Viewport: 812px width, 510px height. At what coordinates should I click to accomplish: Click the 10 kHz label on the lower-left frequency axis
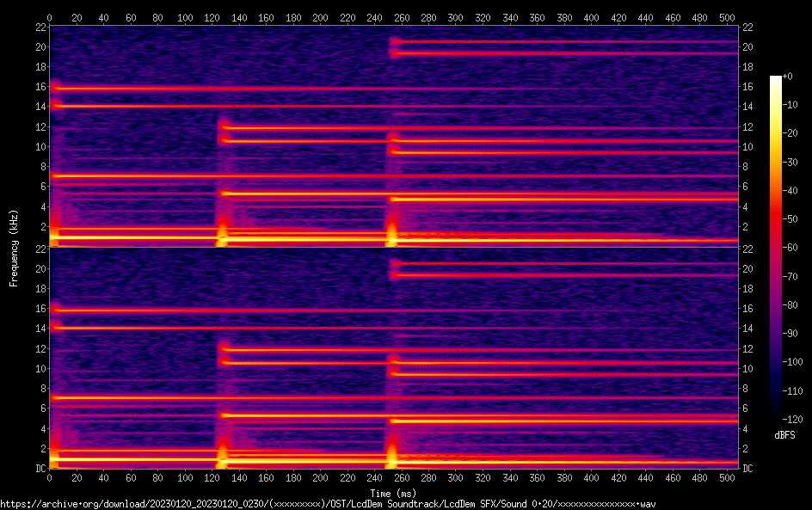point(40,368)
